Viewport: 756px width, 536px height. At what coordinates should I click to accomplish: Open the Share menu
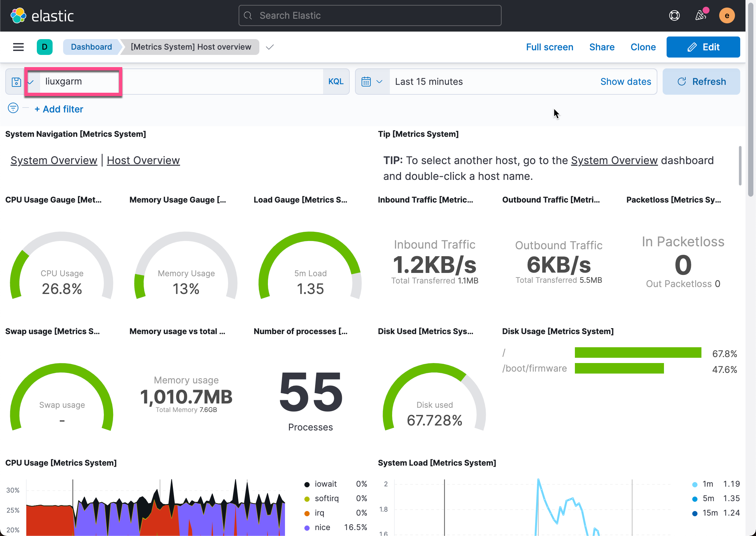(x=602, y=47)
